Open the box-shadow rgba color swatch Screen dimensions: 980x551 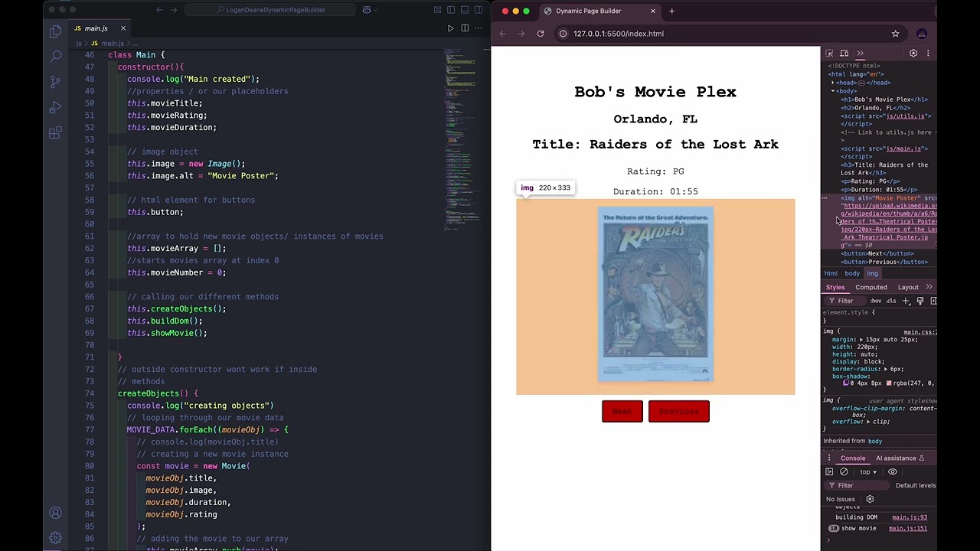889,383
